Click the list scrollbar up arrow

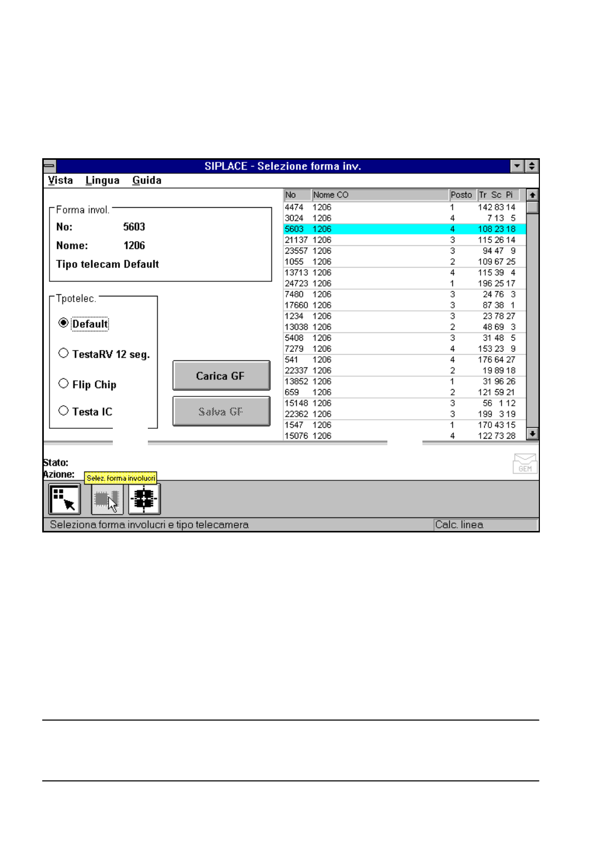click(532, 195)
